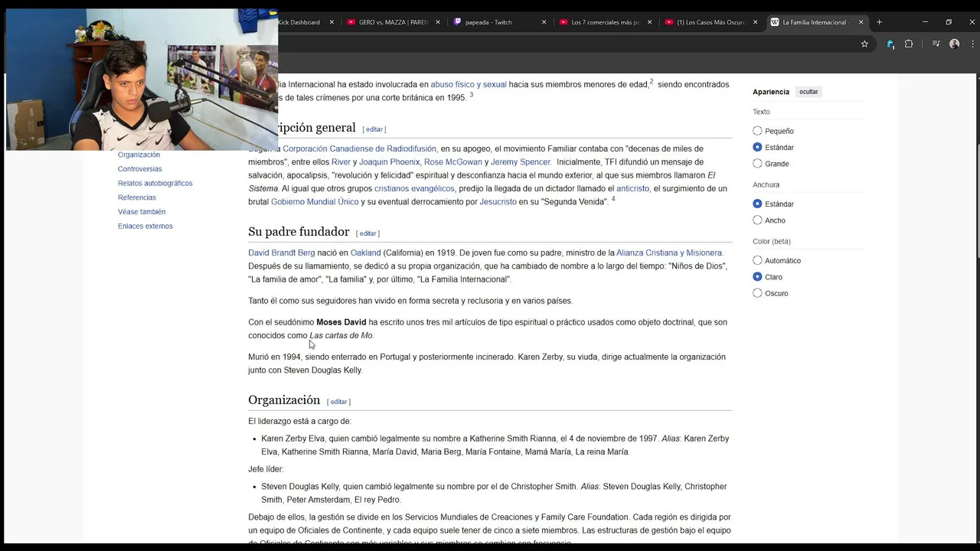Screen dimensions: 980x551
Task: Hide the Apariencia panel with ocultar
Action: (808, 92)
